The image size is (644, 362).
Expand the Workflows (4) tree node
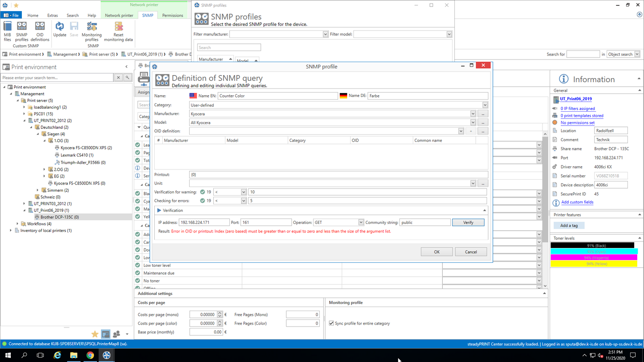tap(18, 224)
